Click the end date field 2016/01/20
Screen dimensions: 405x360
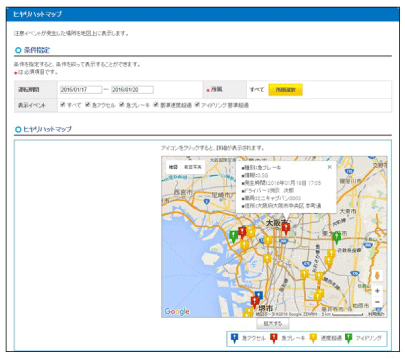click(132, 90)
